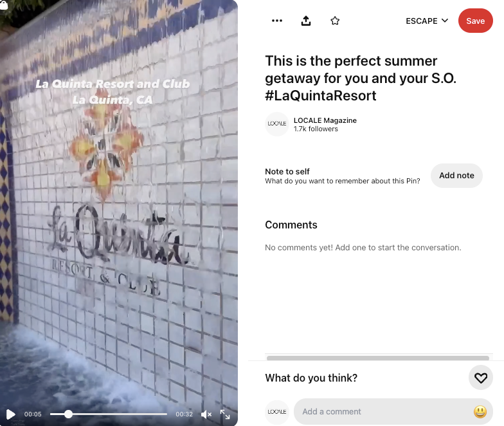The width and height of the screenshot is (504, 426).
Task: Click the LOCALE Magazine avatar logo
Action: click(x=276, y=124)
